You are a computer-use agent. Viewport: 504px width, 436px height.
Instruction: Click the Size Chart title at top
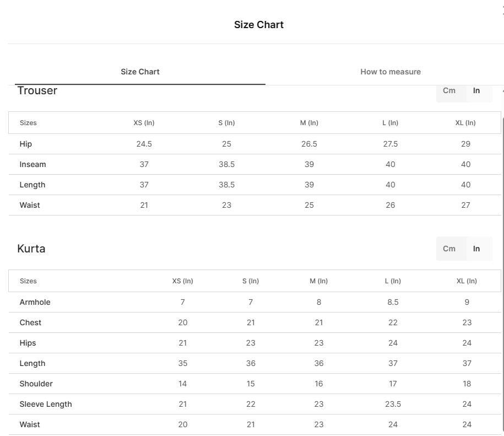tap(259, 25)
